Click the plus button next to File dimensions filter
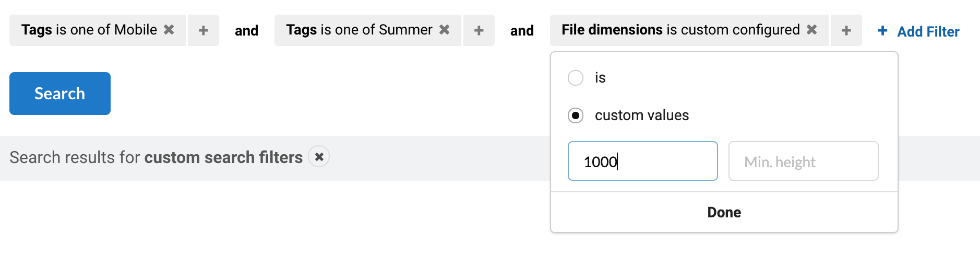This screenshot has height=255, width=980. 846,30
